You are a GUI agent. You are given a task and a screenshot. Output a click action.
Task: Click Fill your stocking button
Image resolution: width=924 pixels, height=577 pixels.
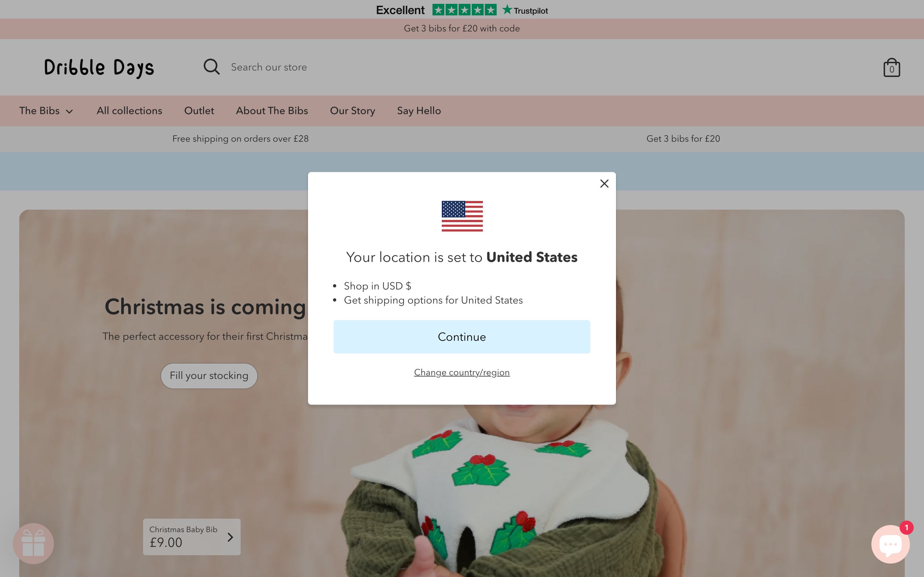coord(209,376)
